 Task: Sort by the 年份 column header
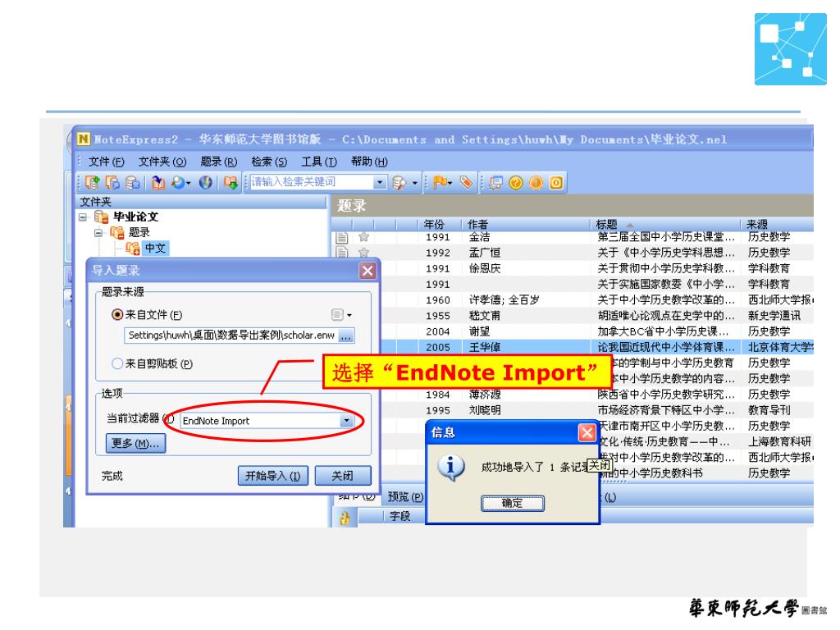440,224
